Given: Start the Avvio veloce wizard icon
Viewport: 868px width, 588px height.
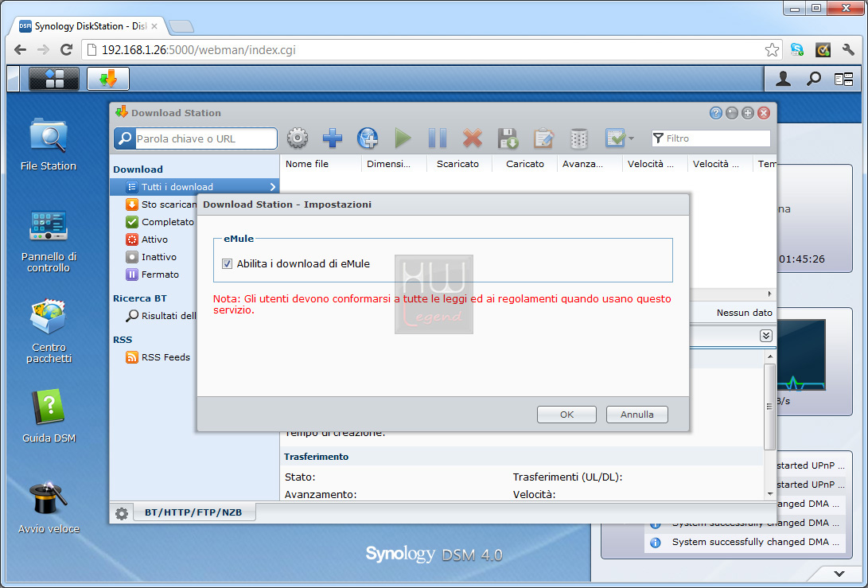Looking at the screenshot, I should pos(49,507).
